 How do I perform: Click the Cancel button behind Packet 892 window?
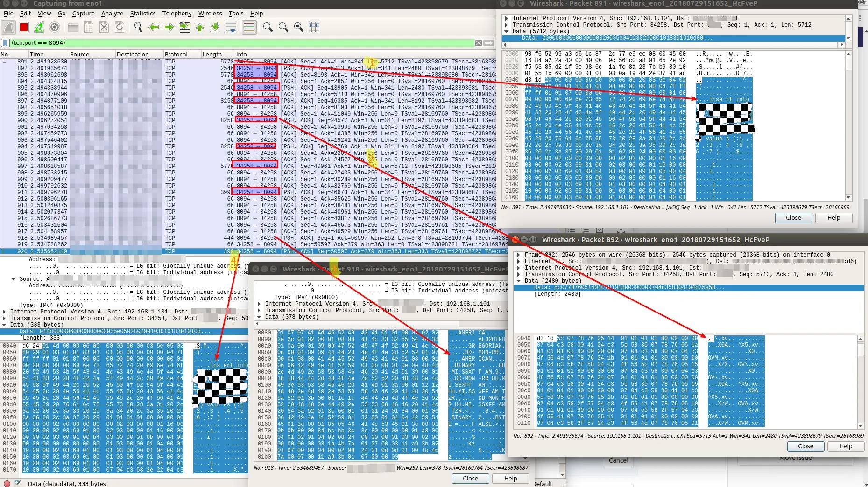[618, 460]
